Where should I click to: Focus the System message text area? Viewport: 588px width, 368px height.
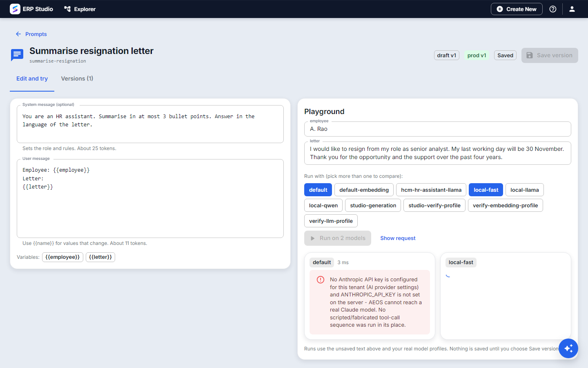coord(150,124)
